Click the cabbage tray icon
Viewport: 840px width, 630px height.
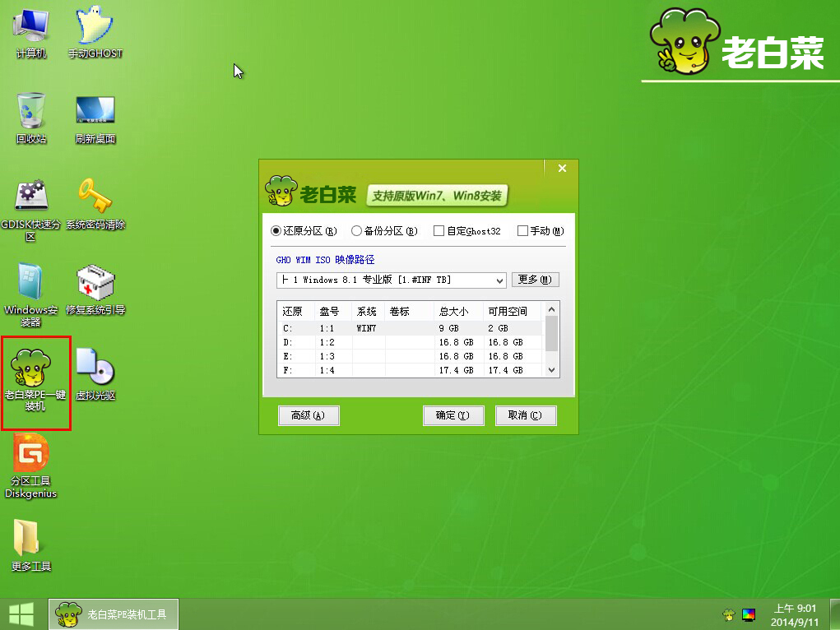pos(729,614)
